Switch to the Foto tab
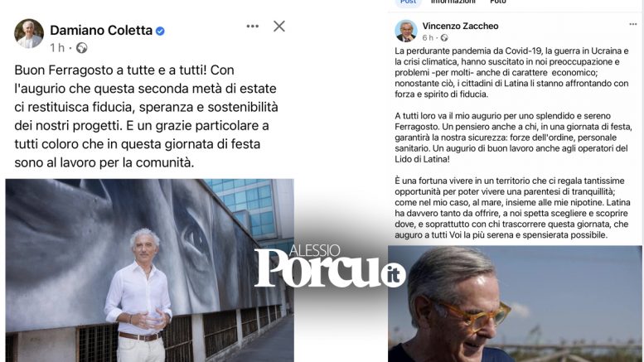Image resolution: width=644 pixels, height=362 pixels. pos(498,2)
